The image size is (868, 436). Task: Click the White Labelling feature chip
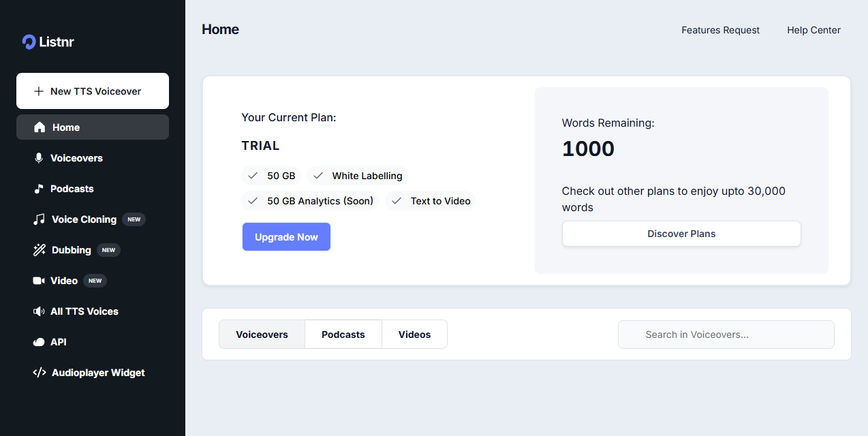pos(358,176)
